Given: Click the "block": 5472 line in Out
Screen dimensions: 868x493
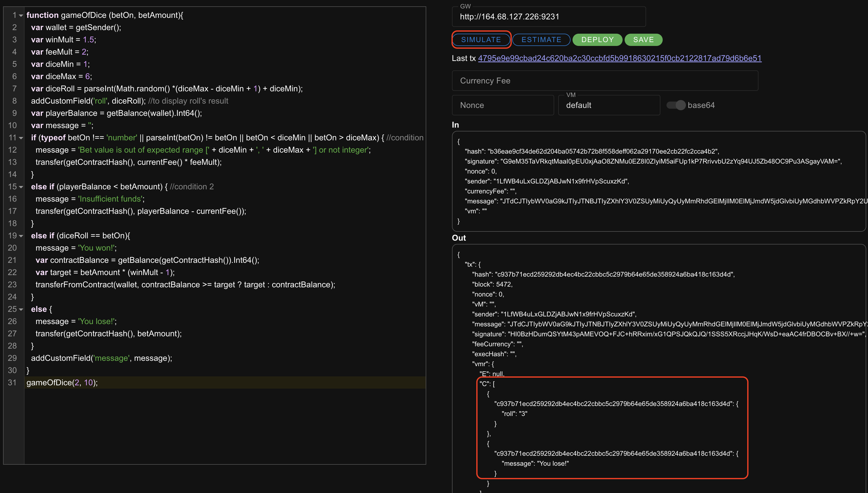Looking at the screenshot, I should click(492, 285).
